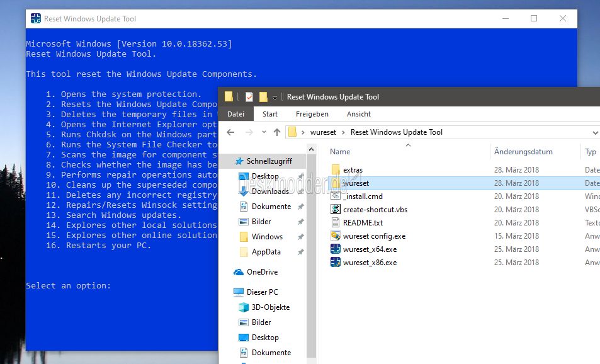600x364 pixels.
Task: Select the README.txt document icon
Action: pos(336,222)
